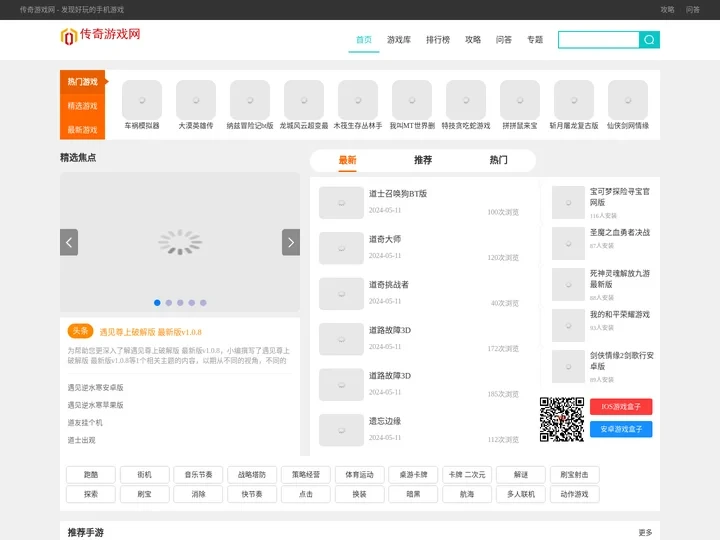Select the first carousel dot indicator
The height and width of the screenshot is (540, 720).
click(157, 303)
